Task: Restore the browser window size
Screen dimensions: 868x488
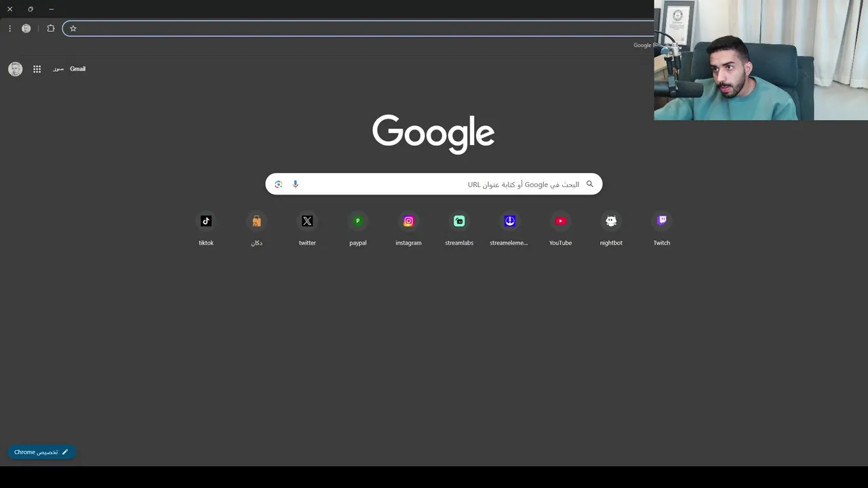Action: coord(31,9)
